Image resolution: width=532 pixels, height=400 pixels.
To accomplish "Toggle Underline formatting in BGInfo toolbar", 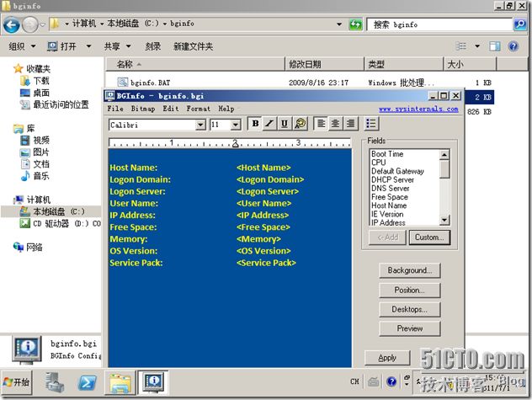I will tap(285, 124).
